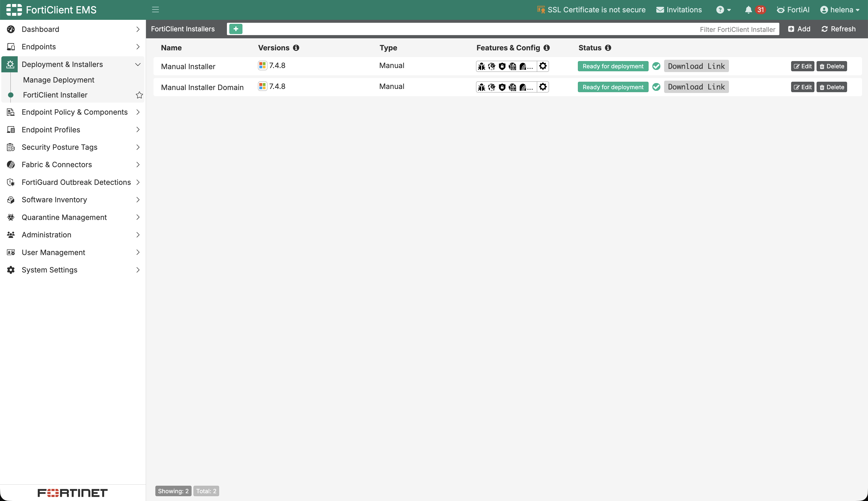Click Download Link for Manual Installer Domain
Image resolution: width=868 pixels, height=501 pixels.
[x=696, y=87]
